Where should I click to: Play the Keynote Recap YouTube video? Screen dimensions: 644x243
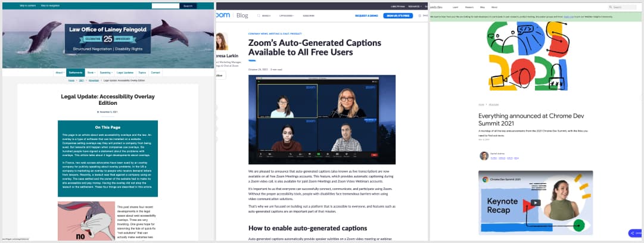536,202
